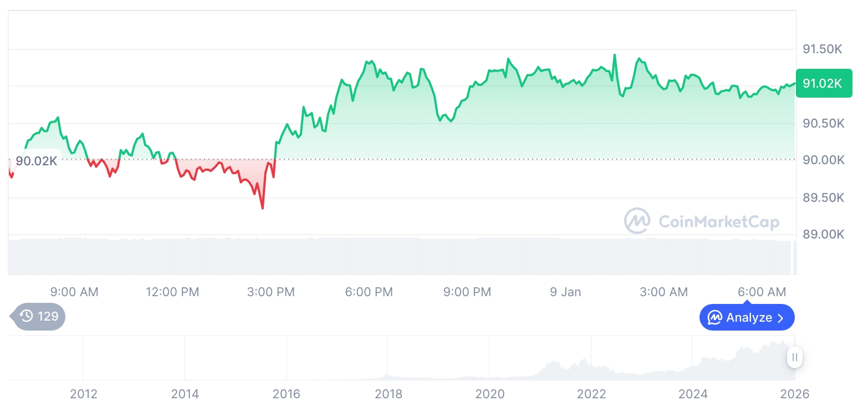This screenshot has width=868, height=406.
Task: Click the 9 Jan date label on the axis
Action: tap(565, 292)
